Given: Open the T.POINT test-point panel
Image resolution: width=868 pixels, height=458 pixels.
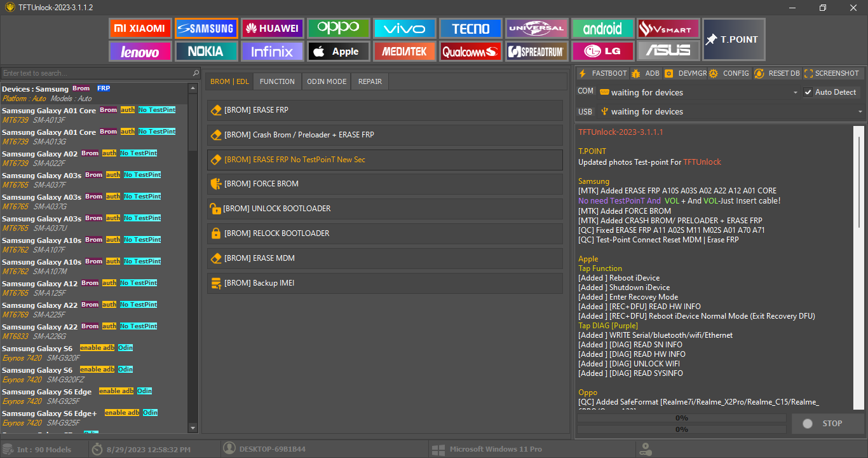Looking at the screenshot, I should pyautogui.click(x=734, y=39).
